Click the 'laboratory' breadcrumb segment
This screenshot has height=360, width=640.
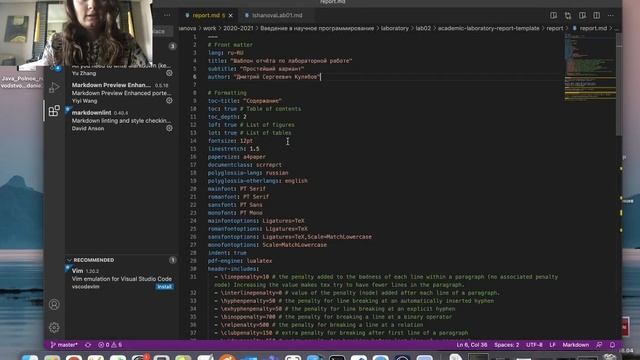pos(395,29)
